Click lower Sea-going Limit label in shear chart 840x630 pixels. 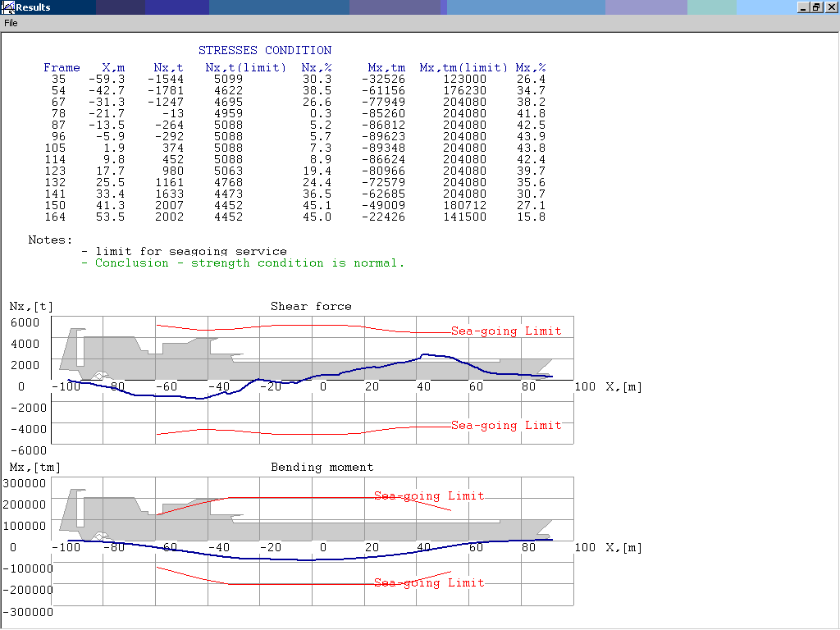point(505,426)
